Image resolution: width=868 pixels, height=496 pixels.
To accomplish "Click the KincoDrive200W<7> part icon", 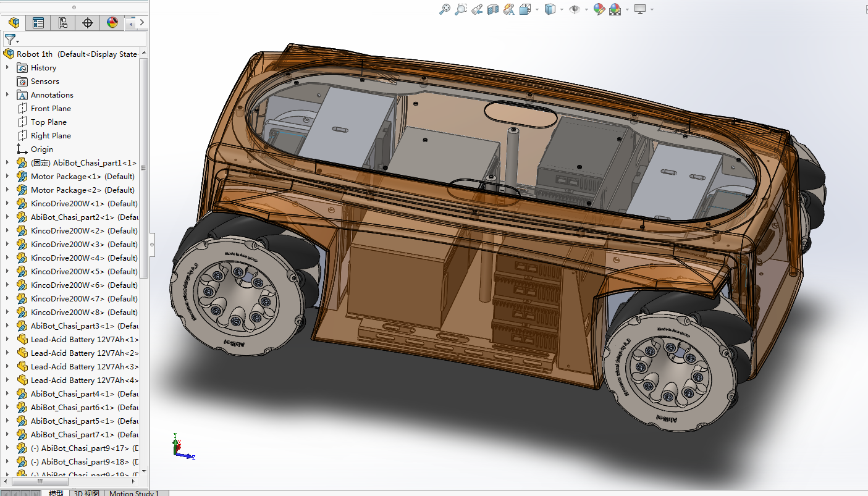I will pos(22,298).
